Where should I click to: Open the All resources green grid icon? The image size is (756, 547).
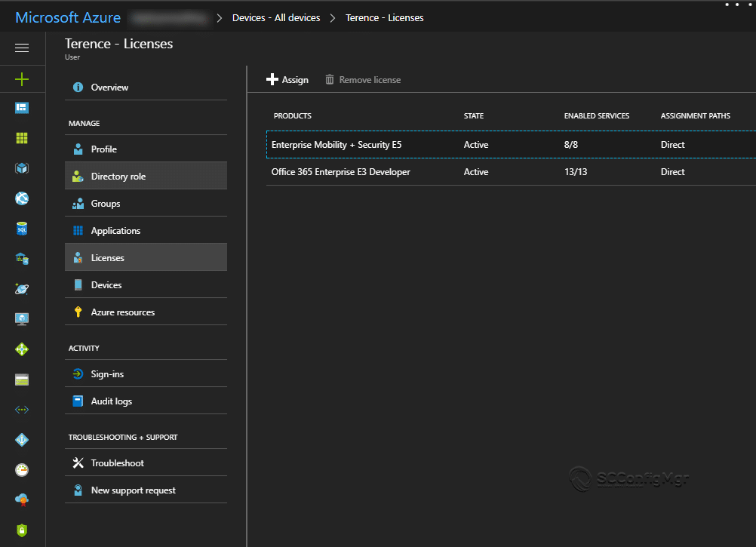point(22,138)
